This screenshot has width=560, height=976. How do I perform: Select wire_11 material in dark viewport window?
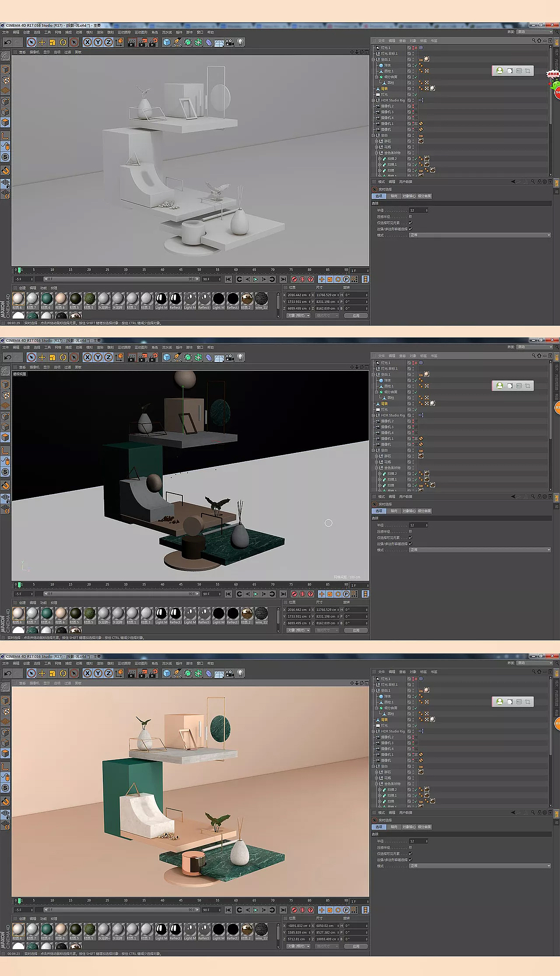262,615
